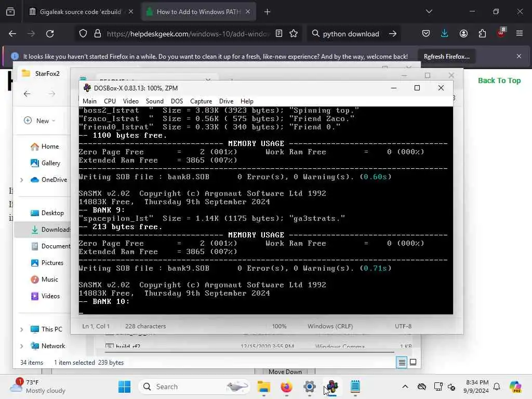
Task: Open the New dropdown in File Explorer
Action: [39, 121]
